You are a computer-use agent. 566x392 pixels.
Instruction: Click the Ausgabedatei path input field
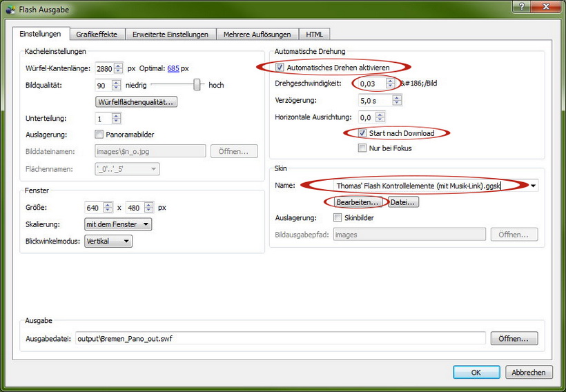[280, 338]
